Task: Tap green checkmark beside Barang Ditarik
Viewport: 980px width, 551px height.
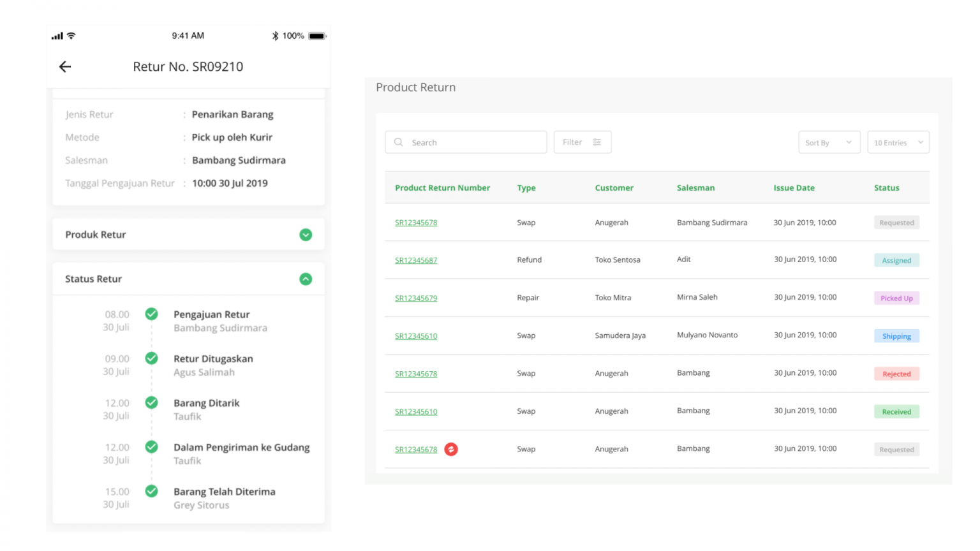Action: (x=151, y=402)
